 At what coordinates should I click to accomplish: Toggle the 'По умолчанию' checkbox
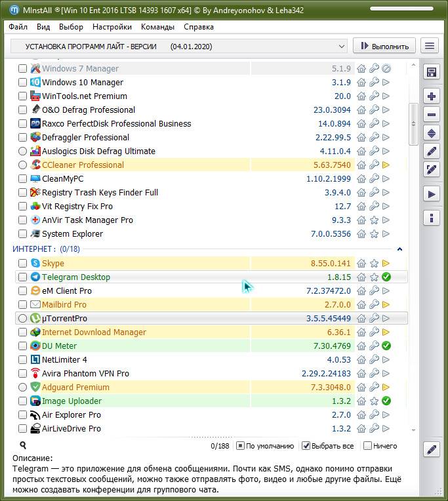[x=240, y=446]
